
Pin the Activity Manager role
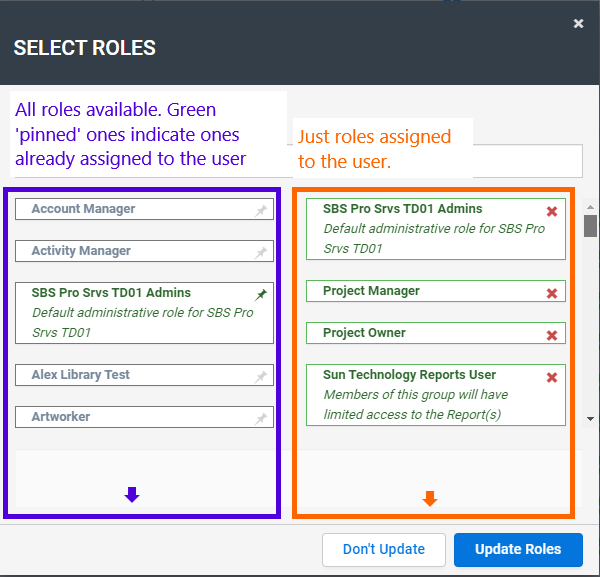(261, 253)
